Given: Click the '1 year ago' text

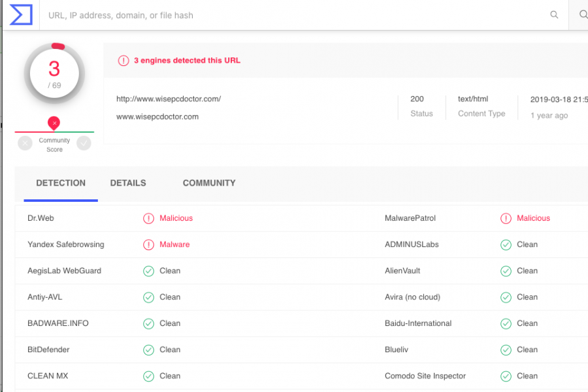Looking at the screenshot, I should coord(549,116).
